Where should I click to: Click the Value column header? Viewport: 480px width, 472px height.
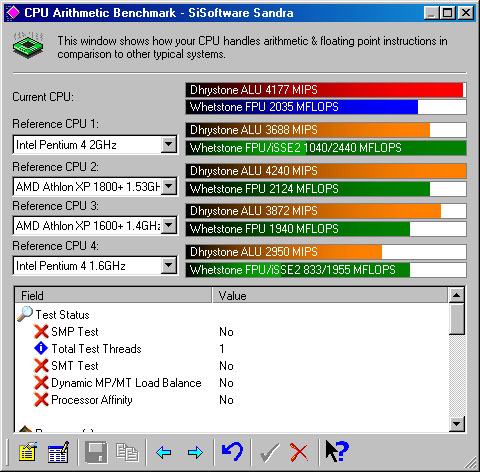[329, 295]
